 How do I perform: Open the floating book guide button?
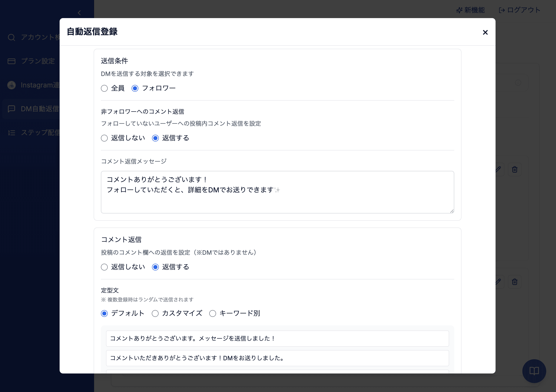pyautogui.click(x=534, y=371)
